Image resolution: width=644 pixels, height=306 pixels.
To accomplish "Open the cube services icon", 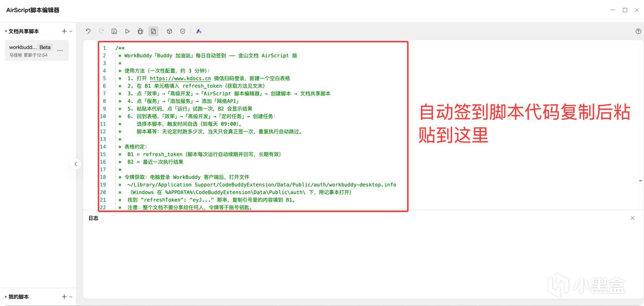I will (169, 32).
